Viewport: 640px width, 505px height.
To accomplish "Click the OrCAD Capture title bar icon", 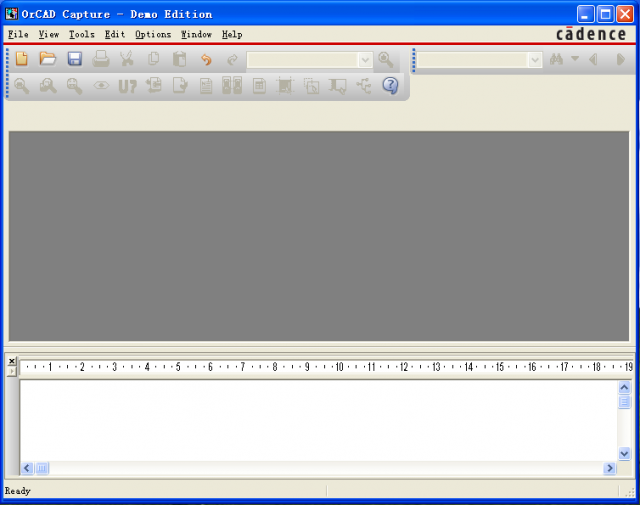I will click(x=11, y=14).
